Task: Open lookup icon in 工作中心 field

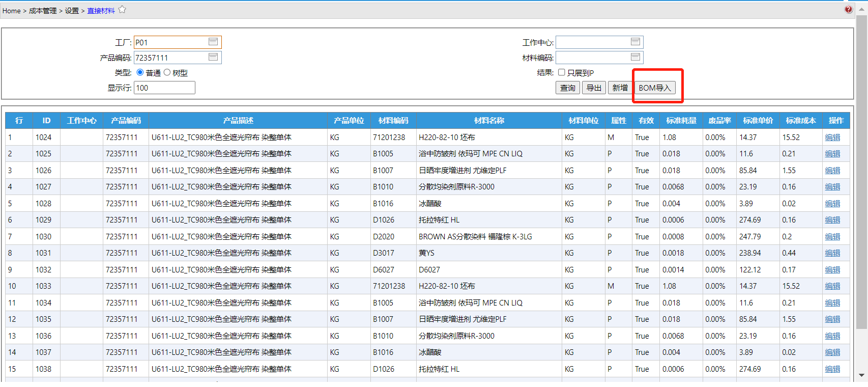Action: [635, 42]
